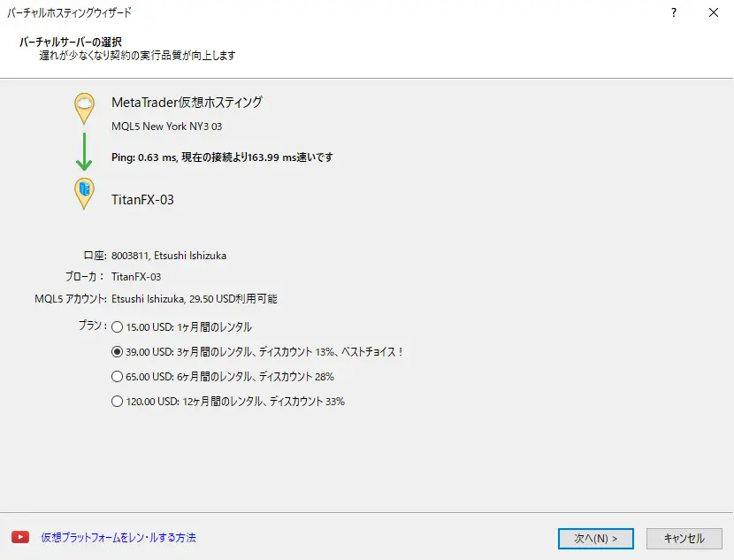
Task: Select the 120.00 USD twelve-month rental plan
Action: click(117, 401)
